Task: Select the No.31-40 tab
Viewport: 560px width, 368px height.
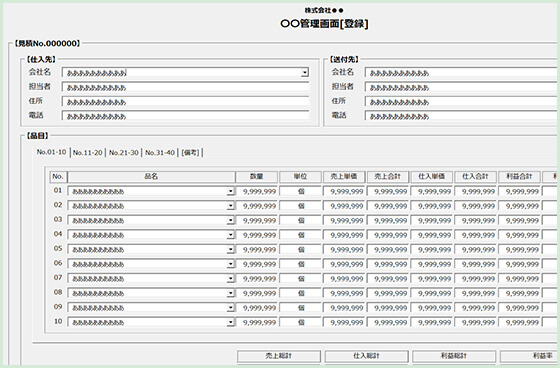Action: tap(160, 153)
